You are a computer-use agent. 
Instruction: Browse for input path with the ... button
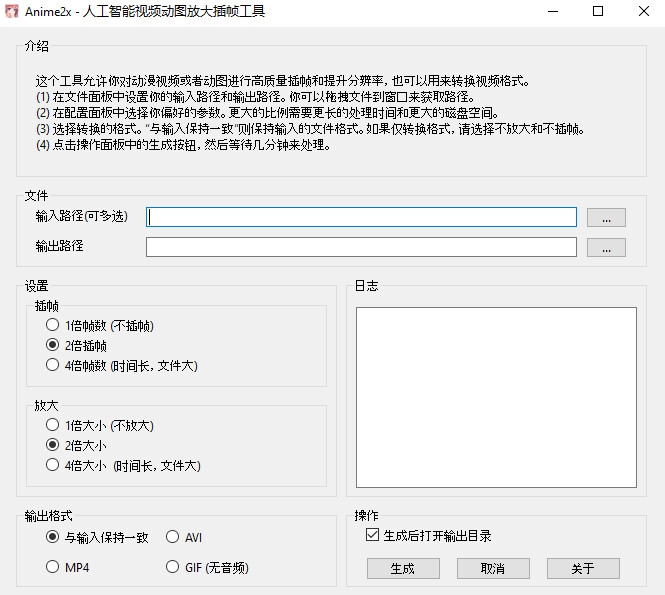pos(606,217)
